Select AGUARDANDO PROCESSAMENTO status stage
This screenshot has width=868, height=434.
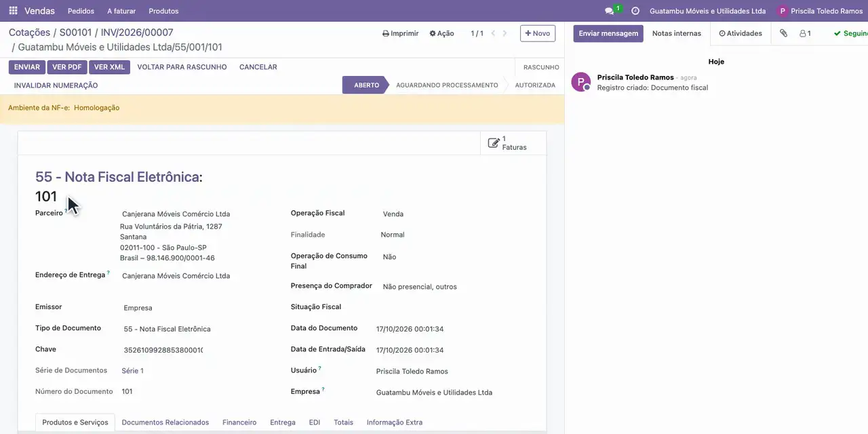point(447,85)
